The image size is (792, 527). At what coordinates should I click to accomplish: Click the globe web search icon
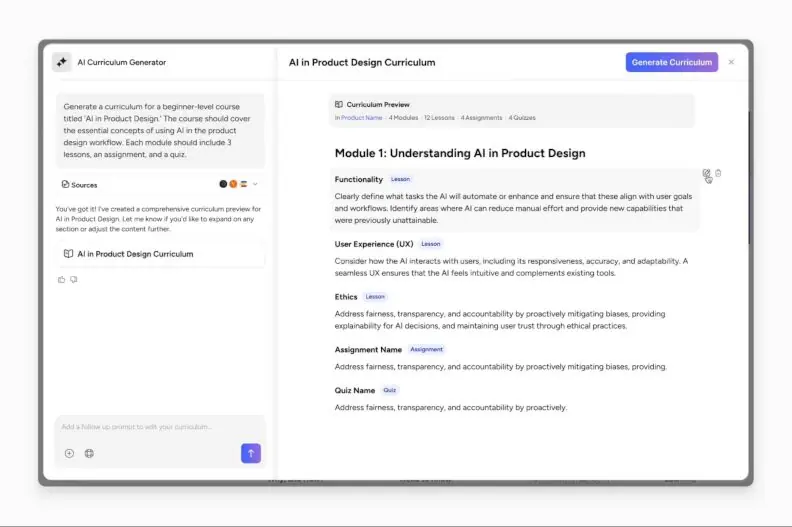(x=89, y=453)
